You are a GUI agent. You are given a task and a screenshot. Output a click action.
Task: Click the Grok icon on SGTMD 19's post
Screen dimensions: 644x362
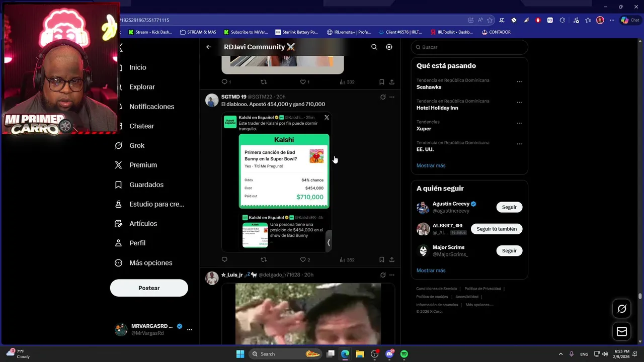click(383, 97)
